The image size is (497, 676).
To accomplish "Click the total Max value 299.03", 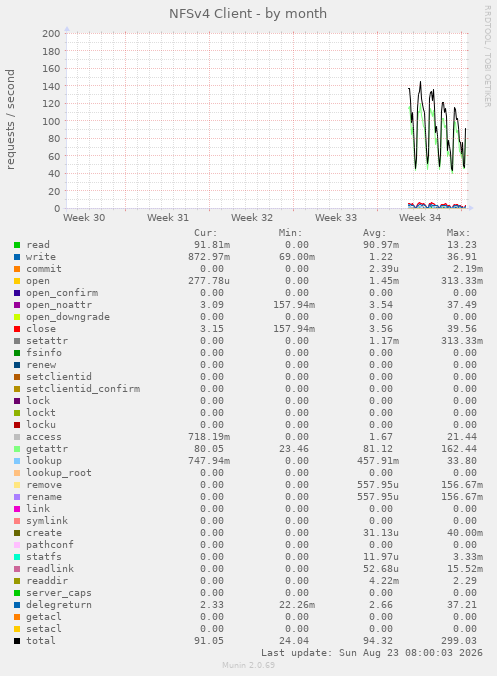I will (461, 641).
